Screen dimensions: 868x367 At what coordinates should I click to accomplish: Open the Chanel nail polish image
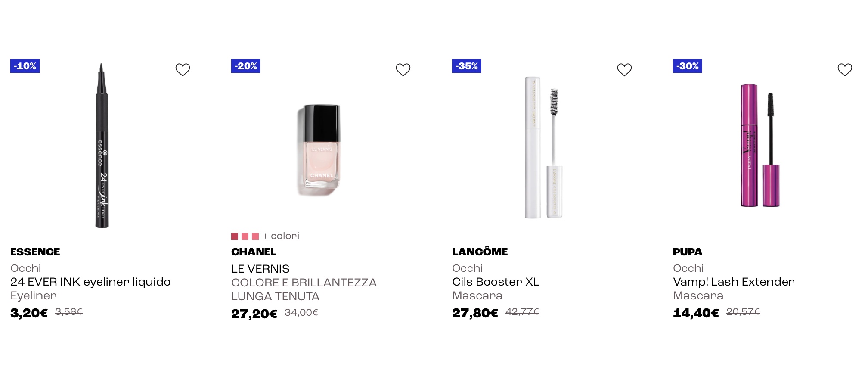[320, 150]
